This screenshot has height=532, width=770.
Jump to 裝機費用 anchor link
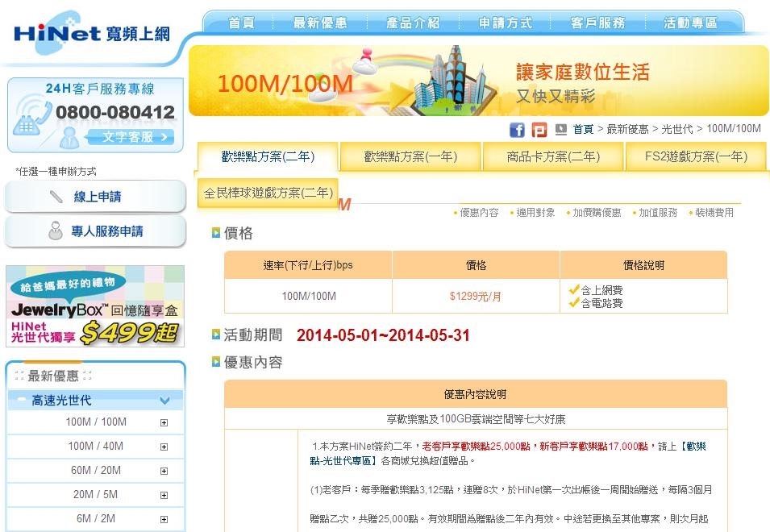click(714, 213)
